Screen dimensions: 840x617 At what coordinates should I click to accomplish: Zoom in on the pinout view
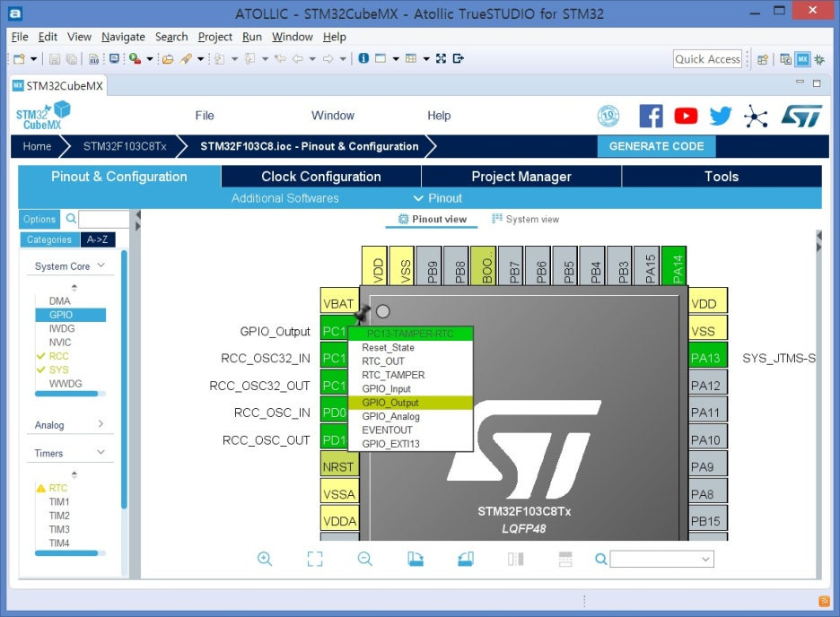click(265, 560)
